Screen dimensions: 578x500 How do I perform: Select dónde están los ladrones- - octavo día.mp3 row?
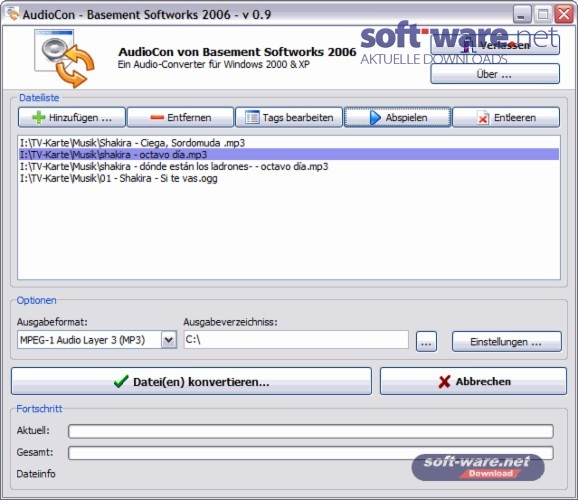289,166
